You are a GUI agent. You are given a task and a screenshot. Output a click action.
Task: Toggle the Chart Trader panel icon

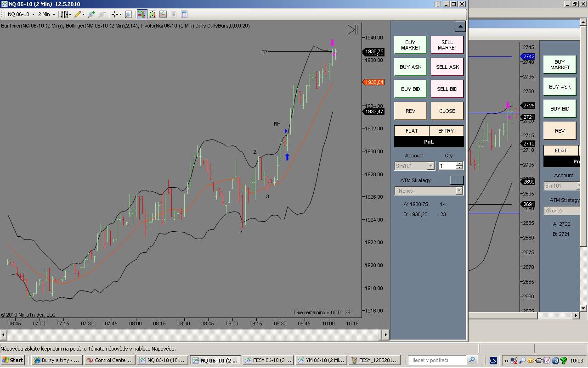pyautogui.click(x=141, y=14)
